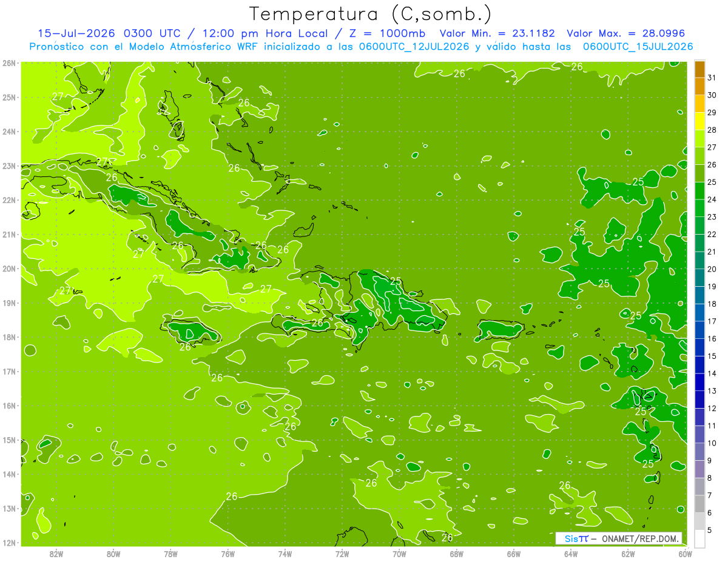Screen dimensions: 728x562
Task: Click the 76W longitude label
Action: click(227, 554)
